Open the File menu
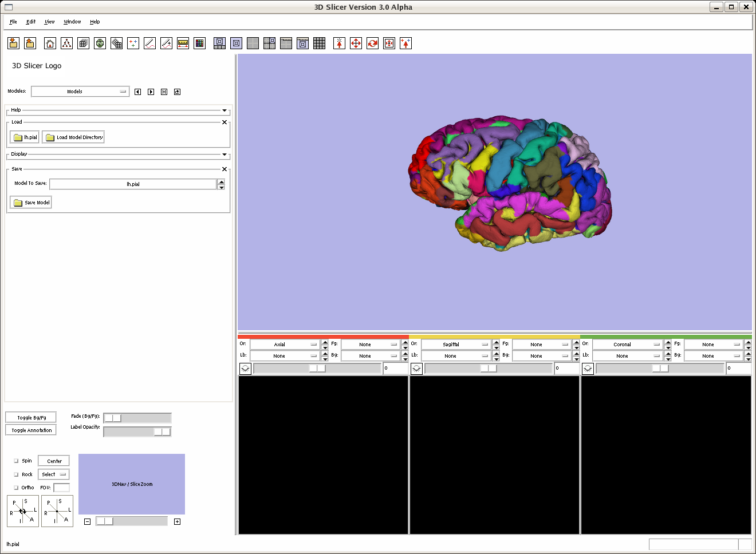 point(13,22)
